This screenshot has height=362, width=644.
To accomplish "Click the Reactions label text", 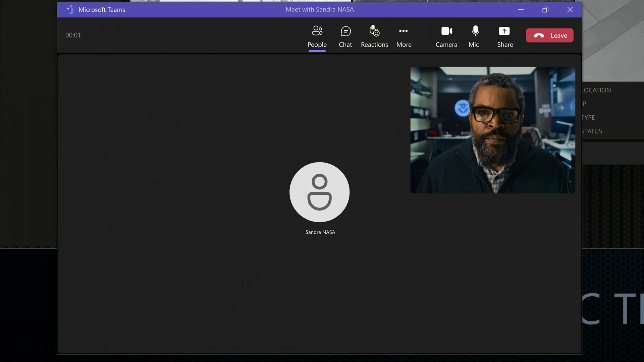I will 374,45.
